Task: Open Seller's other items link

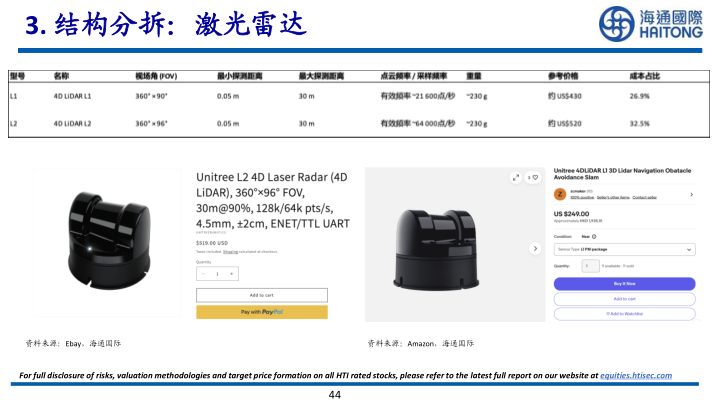Action: coord(613,197)
